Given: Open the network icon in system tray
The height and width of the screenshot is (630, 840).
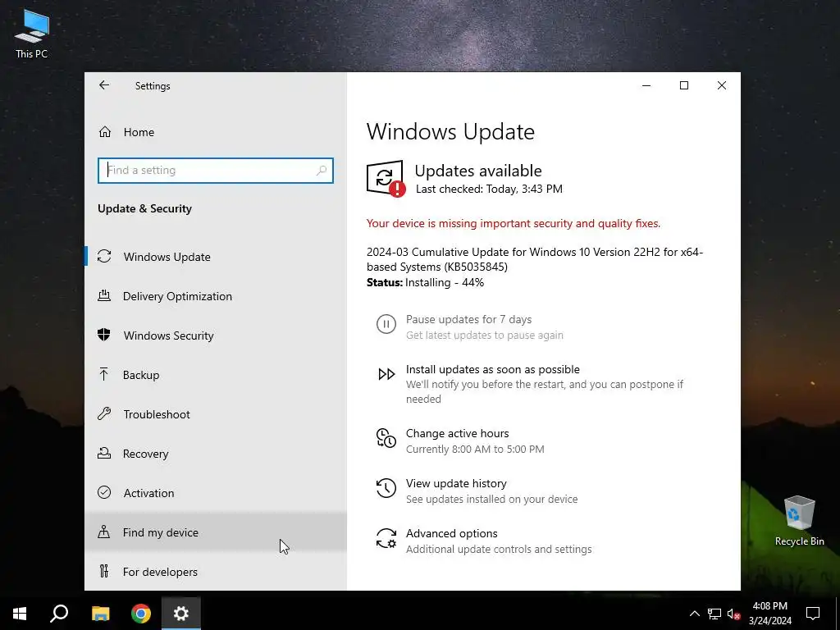Looking at the screenshot, I should pyautogui.click(x=714, y=614).
